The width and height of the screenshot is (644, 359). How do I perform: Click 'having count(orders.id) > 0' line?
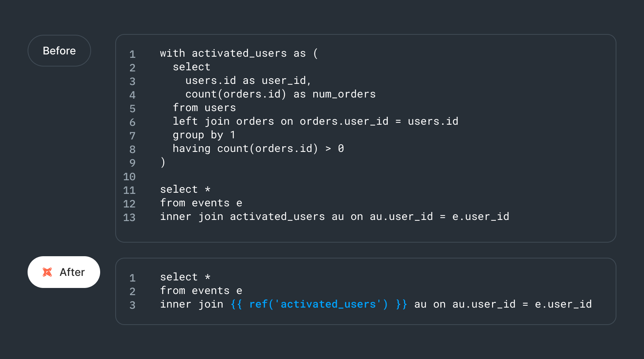[258, 149]
